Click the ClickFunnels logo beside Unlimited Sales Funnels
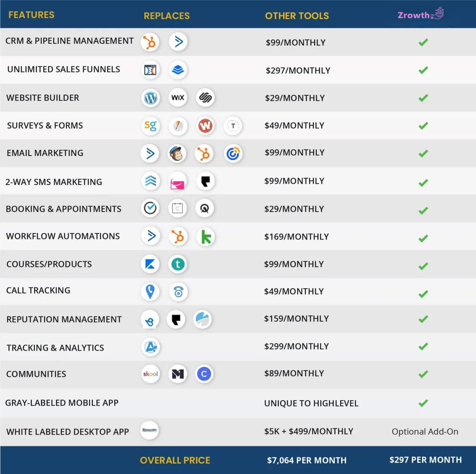This screenshot has width=476, height=474. 150,70
